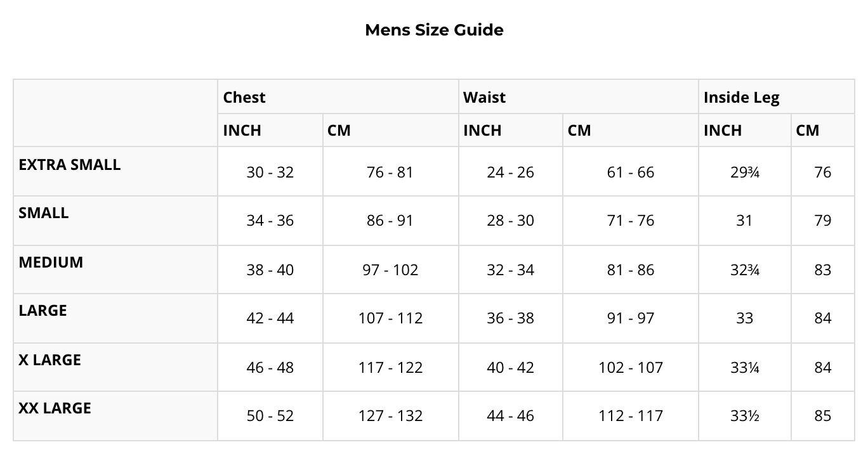Screen dimensions: 868x454
Task: Select the 85 inside leg cm cell
Action: 822,415
